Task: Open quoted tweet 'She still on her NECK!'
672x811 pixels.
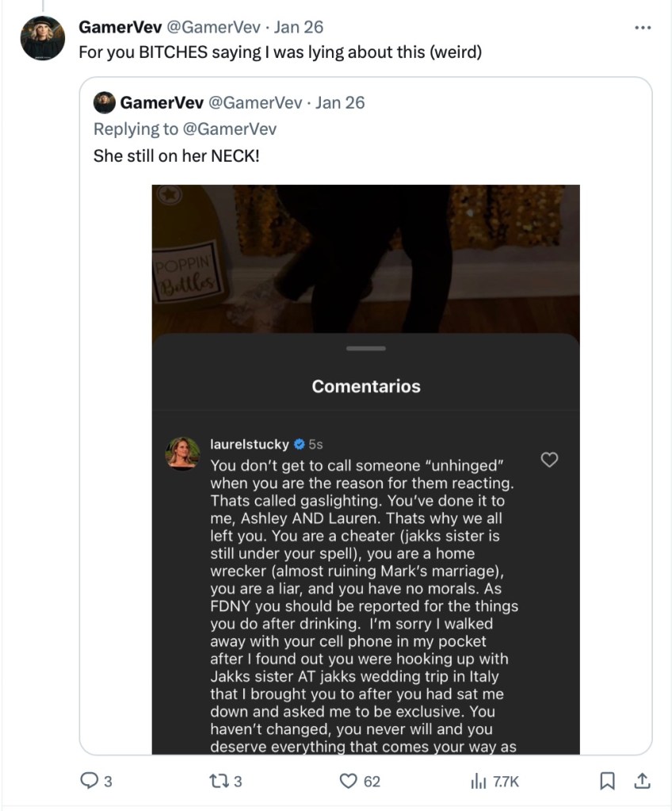Action: click(x=176, y=155)
